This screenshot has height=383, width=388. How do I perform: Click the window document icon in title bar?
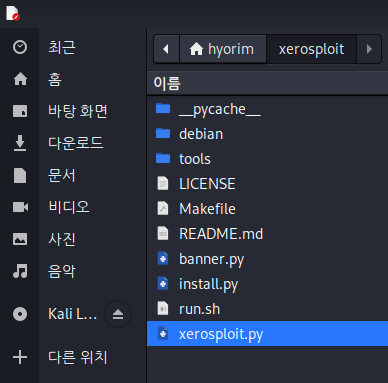coord(13,13)
